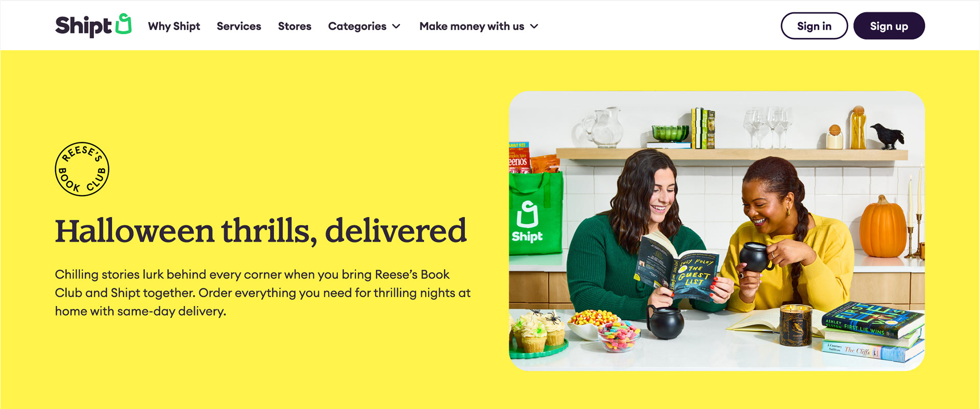Click the black crow on shelf
The width and height of the screenshot is (980, 409).
(x=888, y=135)
